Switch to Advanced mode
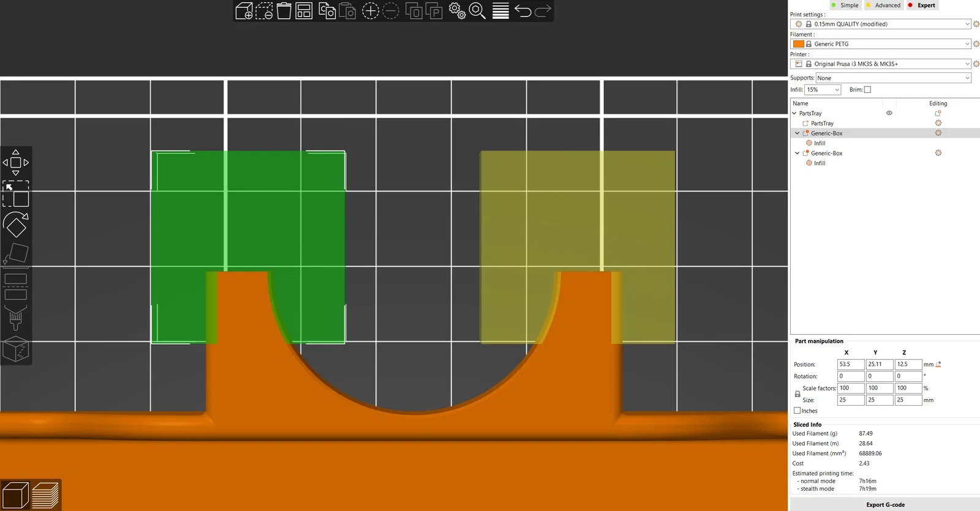The width and height of the screenshot is (980, 511). (x=883, y=5)
